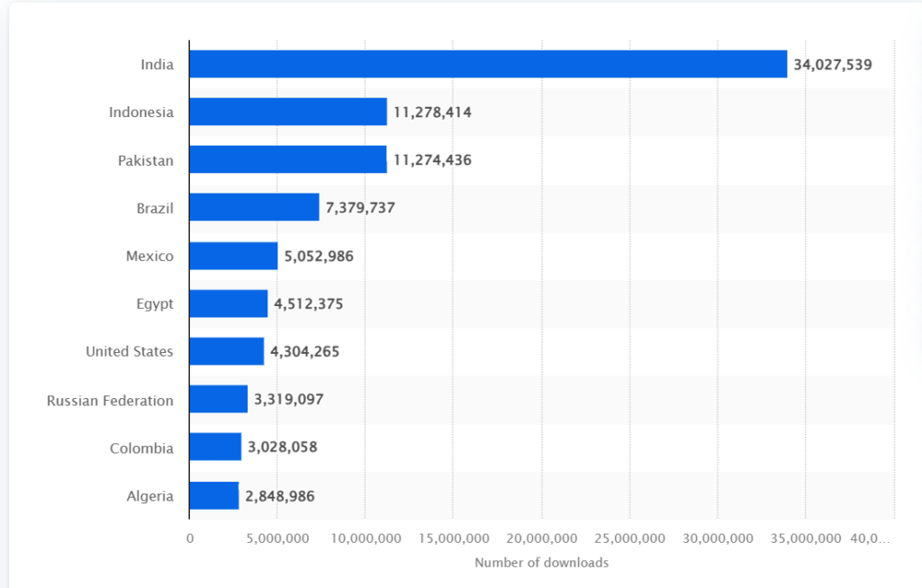Select the United States country label
The height and width of the screenshot is (588, 922).
pos(130,351)
